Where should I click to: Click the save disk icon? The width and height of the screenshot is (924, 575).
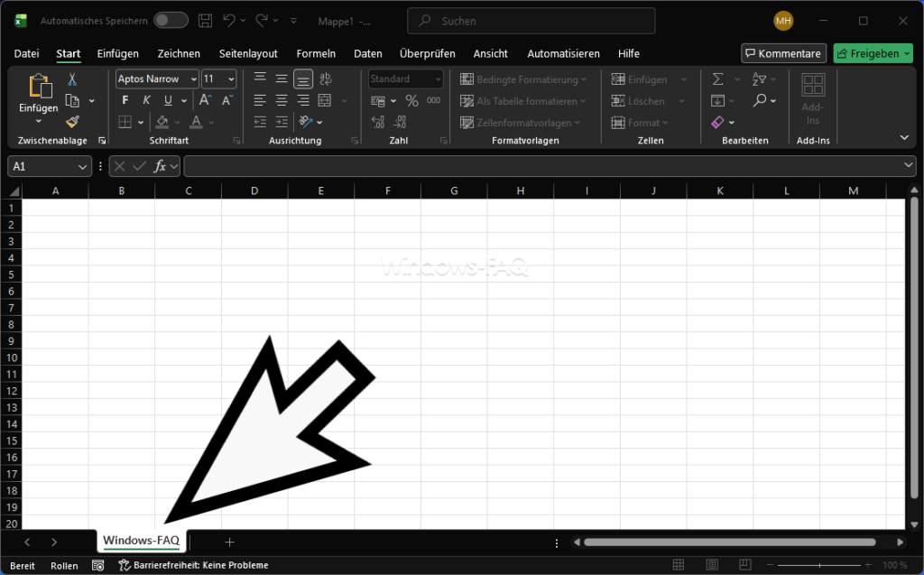point(205,21)
